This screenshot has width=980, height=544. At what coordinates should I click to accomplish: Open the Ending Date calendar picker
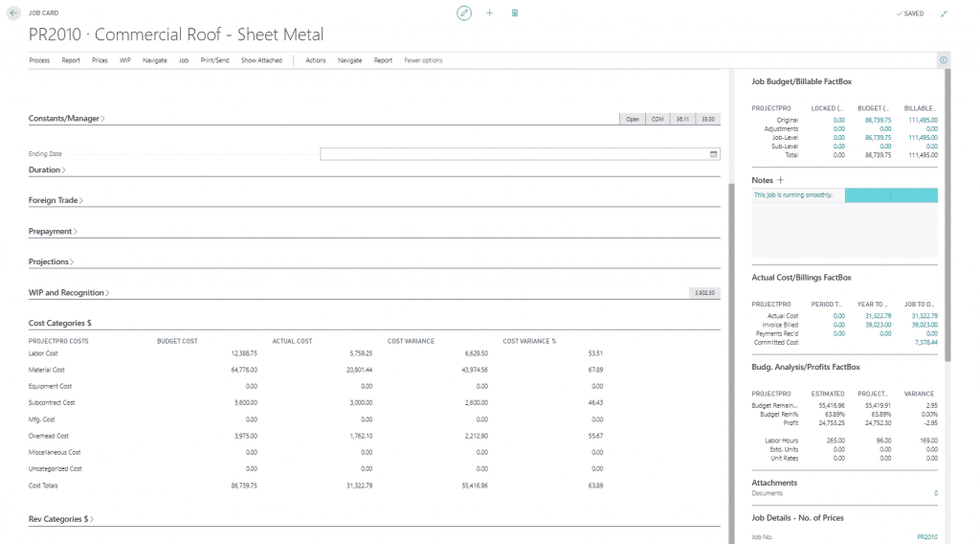[x=713, y=154]
